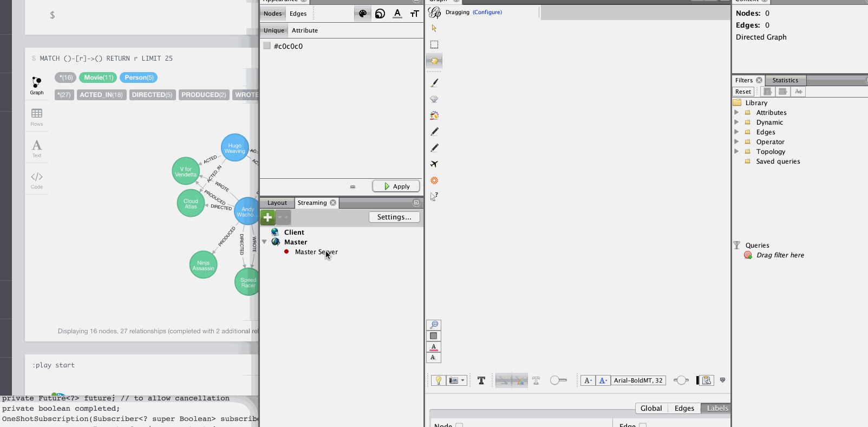Click the Graph view icon in Neo4j browser
The height and width of the screenshot is (427, 868).
point(37,86)
